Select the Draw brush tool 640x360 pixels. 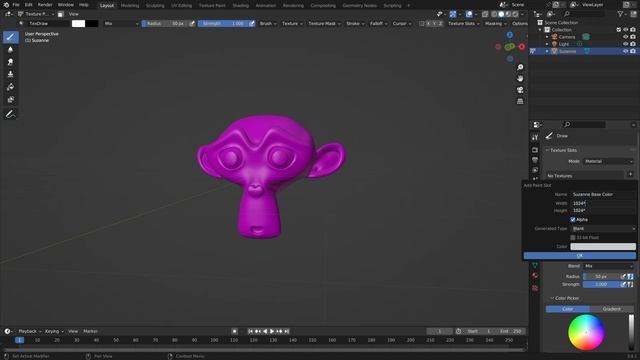point(11,37)
